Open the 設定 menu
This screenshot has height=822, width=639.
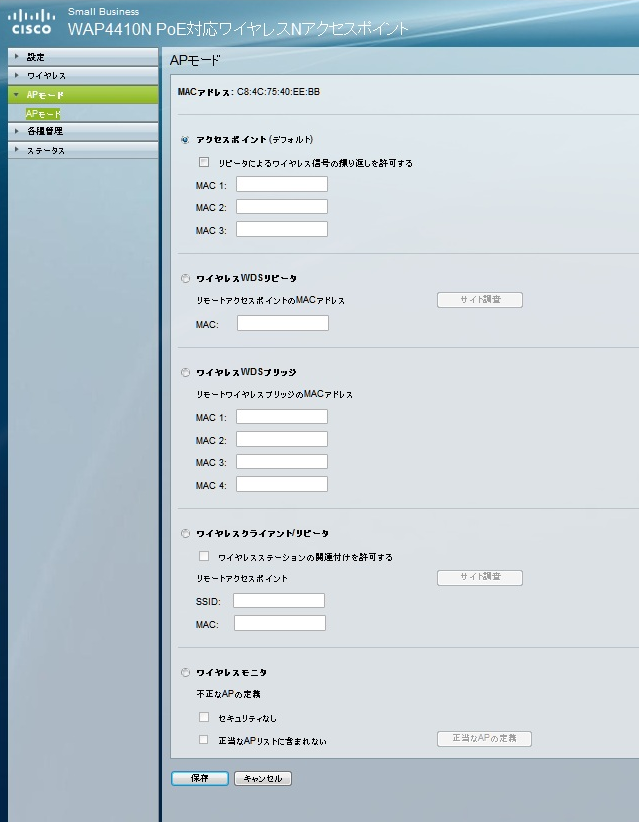(x=83, y=57)
